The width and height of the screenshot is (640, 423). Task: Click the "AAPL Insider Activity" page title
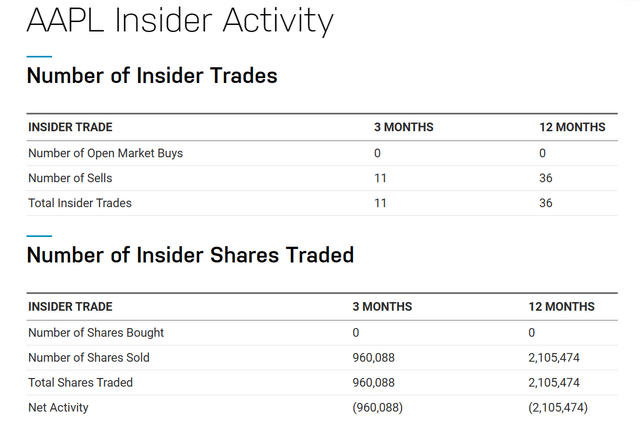[x=180, y=21]
